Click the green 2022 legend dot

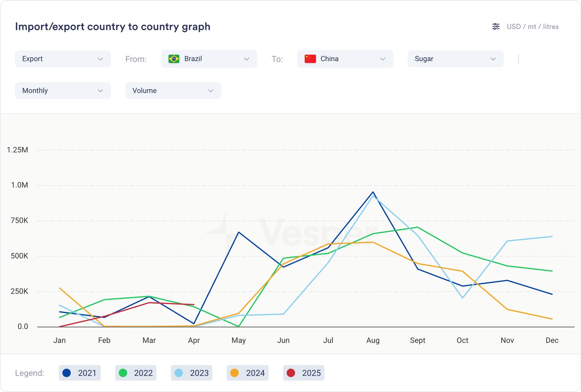coord(123,373)
